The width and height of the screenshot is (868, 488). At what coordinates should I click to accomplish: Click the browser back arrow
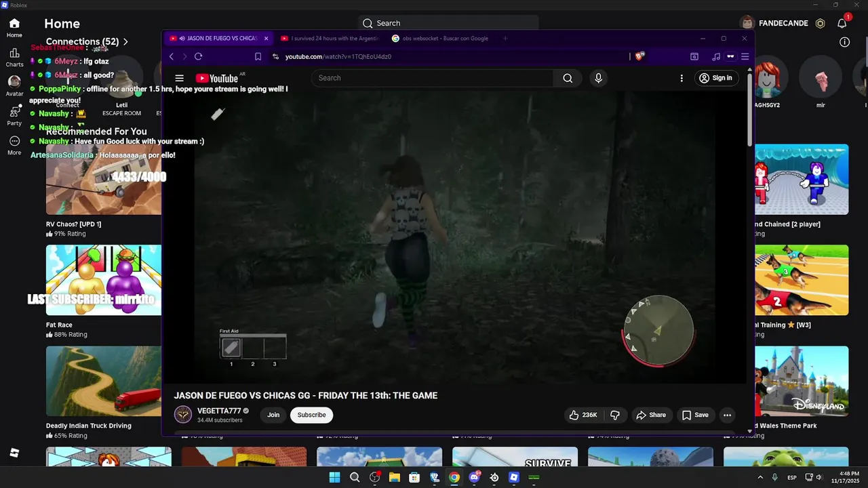[172, 57]
